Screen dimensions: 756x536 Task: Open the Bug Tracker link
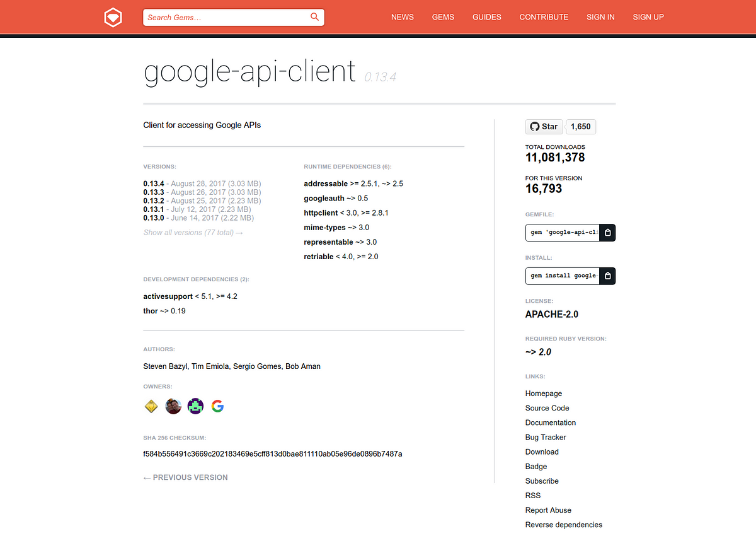[x=546, y=437]
